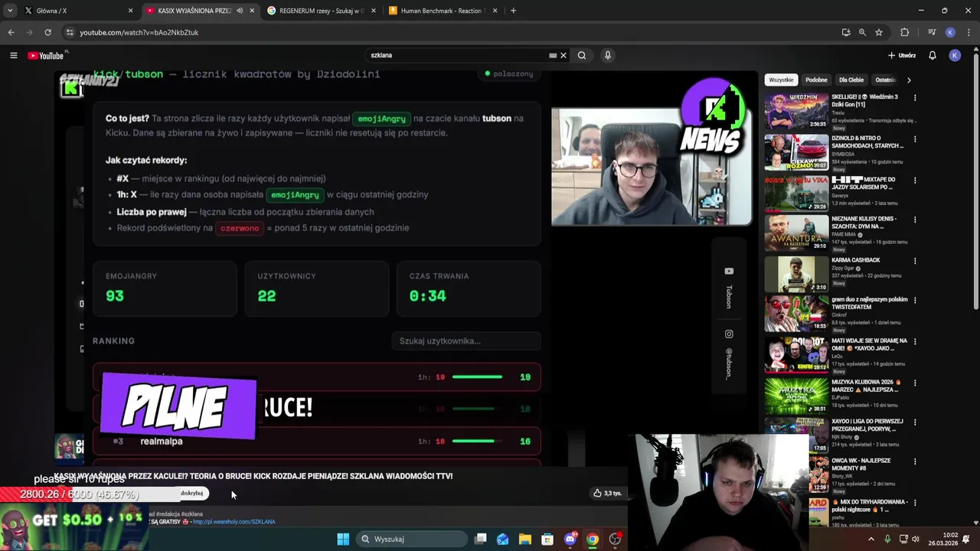Install this page with the address bar install icon

(846, 32)
